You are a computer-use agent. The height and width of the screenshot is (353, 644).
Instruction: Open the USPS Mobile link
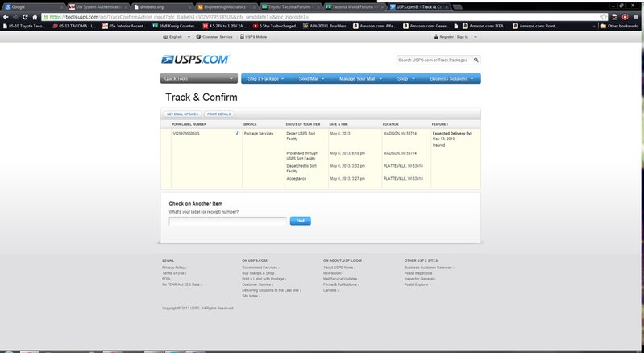[x=253, y=37]
